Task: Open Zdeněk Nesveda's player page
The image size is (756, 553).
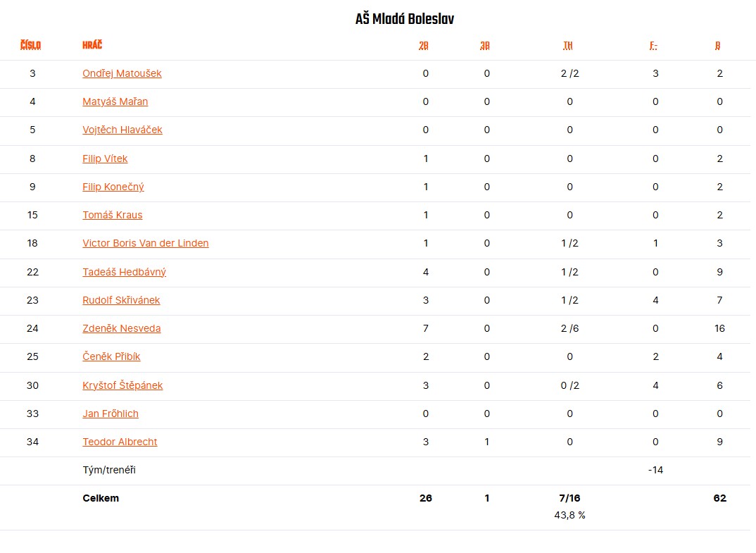Action: click(121, 328)
